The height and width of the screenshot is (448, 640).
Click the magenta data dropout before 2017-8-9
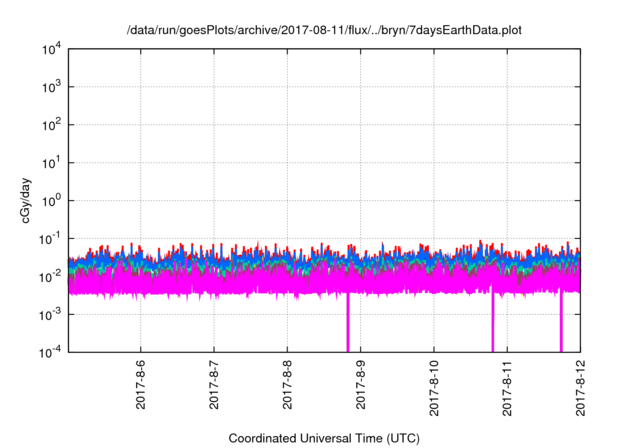(348, 322)
